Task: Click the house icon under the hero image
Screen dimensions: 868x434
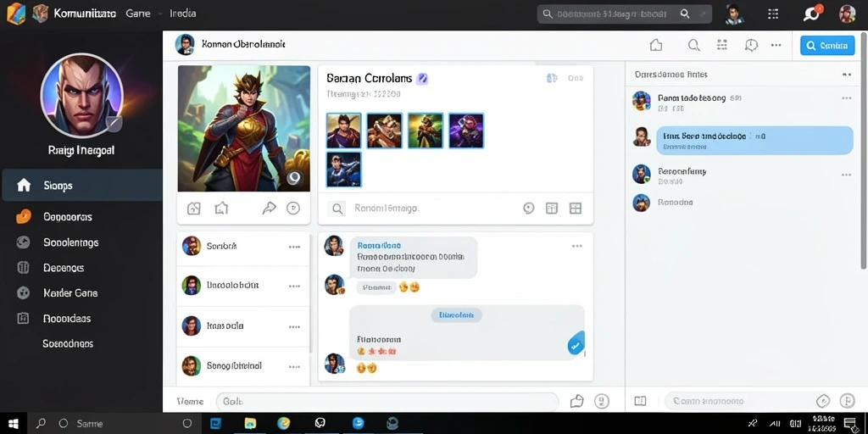Action: [x=221, y=209]
